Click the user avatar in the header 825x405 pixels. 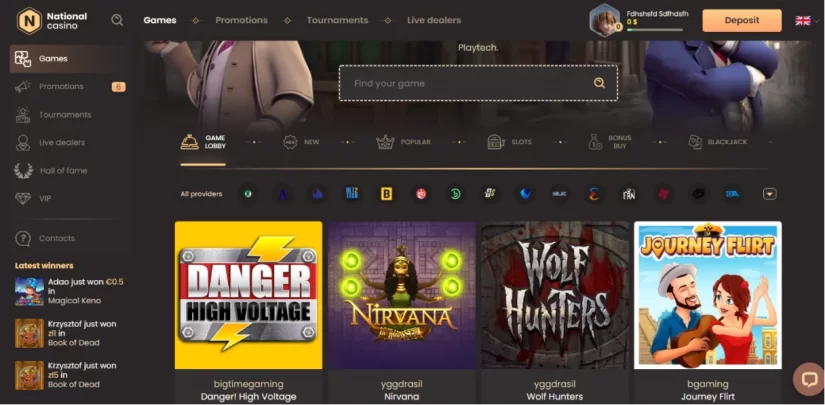click(605, 21)
